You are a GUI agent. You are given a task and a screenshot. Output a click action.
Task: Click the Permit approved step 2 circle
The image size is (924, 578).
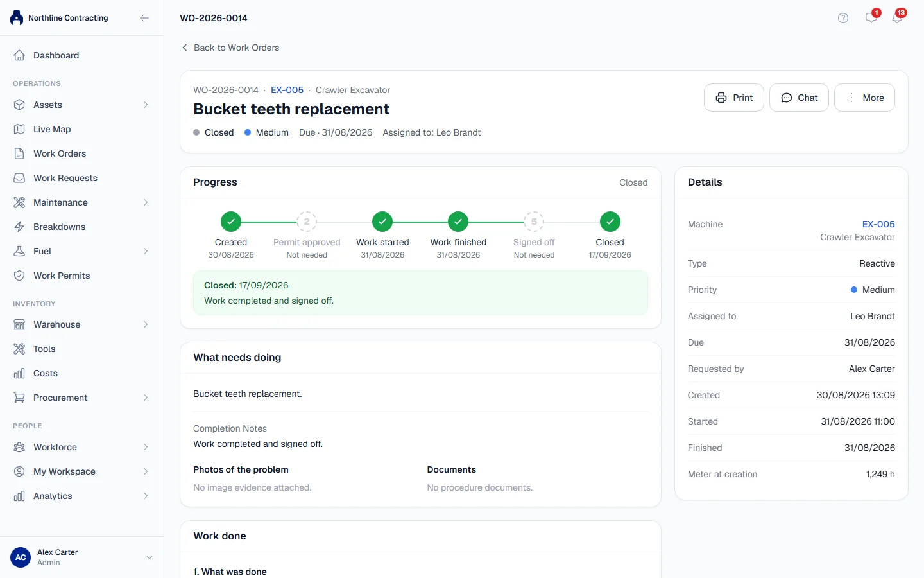tap(307, 222)
